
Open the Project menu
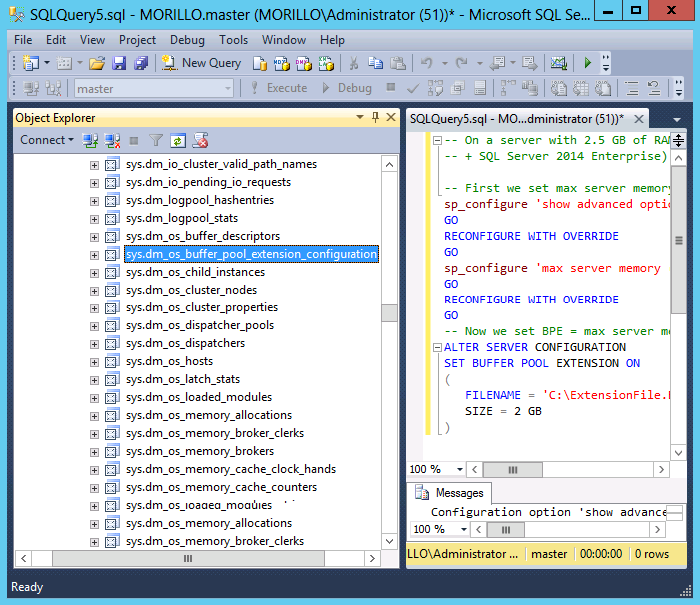137,40
